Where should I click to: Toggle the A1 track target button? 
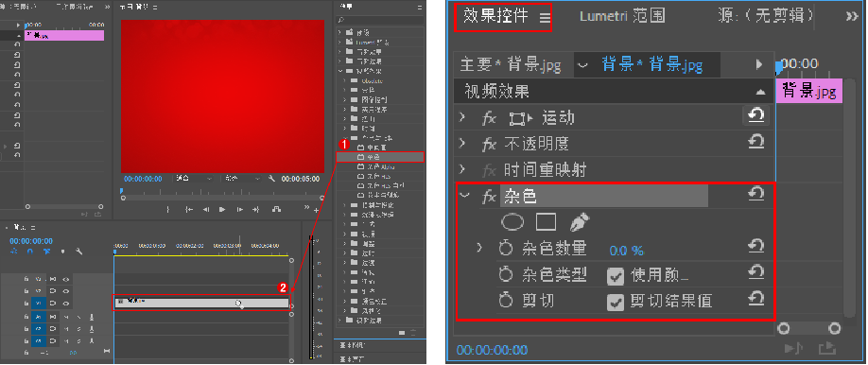click(39, 316)
